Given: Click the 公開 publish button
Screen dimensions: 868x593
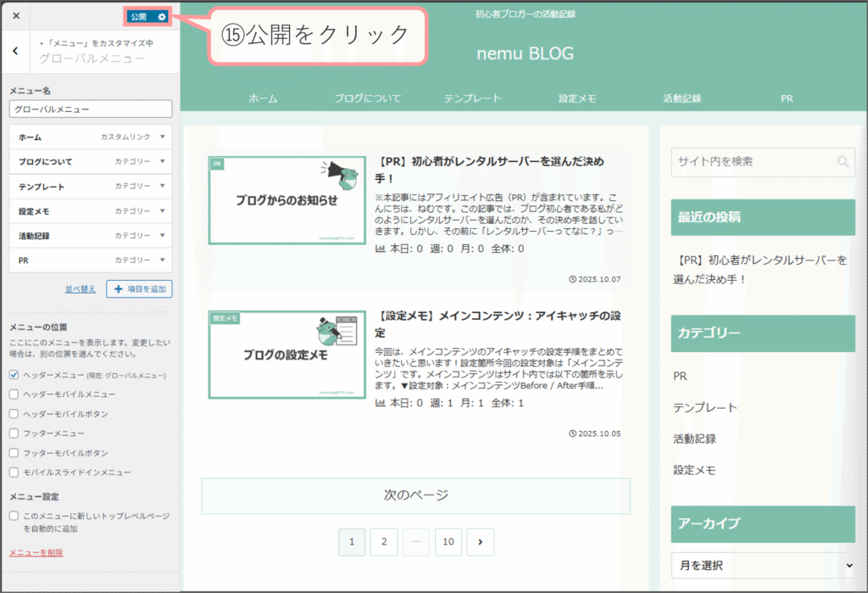Looking at the screenshot, I should pos(138,17).
